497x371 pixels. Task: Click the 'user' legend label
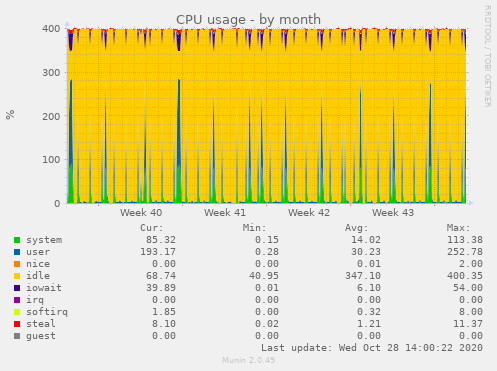[x=38, y=252]
